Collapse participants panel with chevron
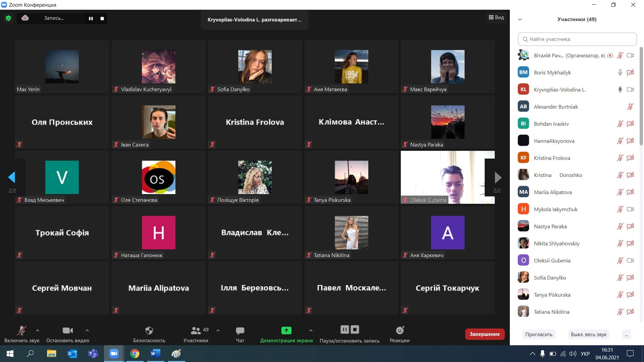 pyautogui.click(x=520, y=19)
